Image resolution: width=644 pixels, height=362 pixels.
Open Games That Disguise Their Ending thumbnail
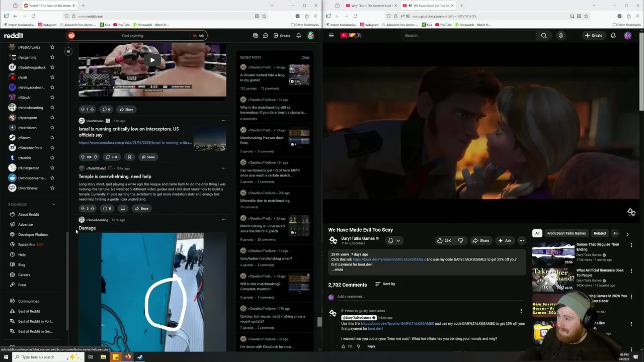(x=553, y=254)
